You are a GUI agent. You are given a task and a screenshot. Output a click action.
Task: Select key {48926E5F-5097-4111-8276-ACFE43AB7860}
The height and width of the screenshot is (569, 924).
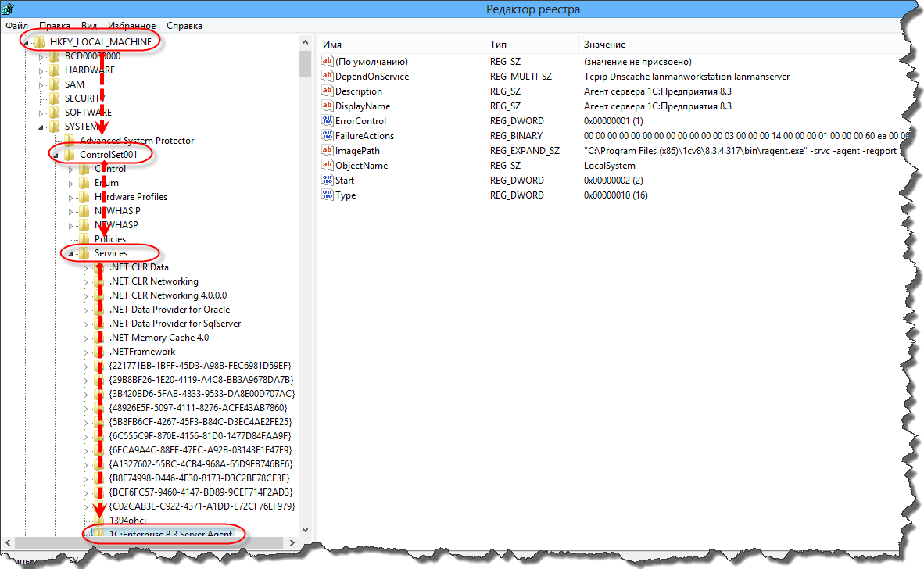click(199, 408)
